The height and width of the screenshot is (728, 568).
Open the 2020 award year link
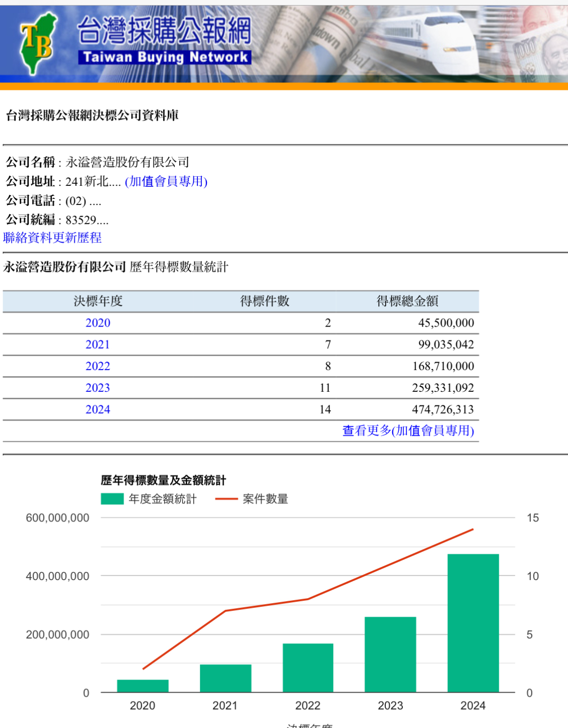pyautogui.click(x=97, y=323)
